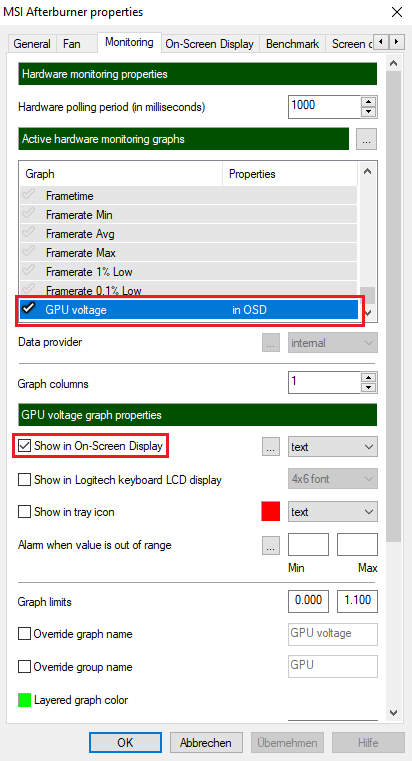Click the tab strip right scroll arrow

pyautogui.click(x=397, y=42)
